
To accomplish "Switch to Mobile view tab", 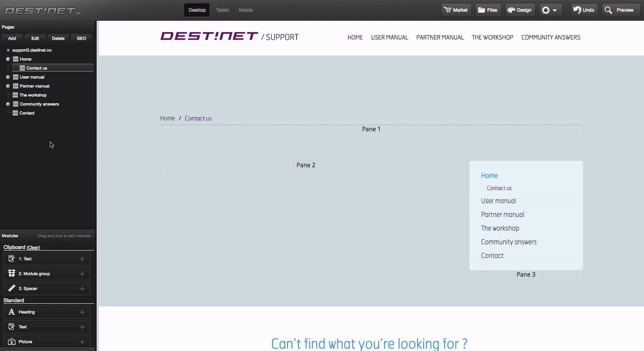I will (246, 10).
